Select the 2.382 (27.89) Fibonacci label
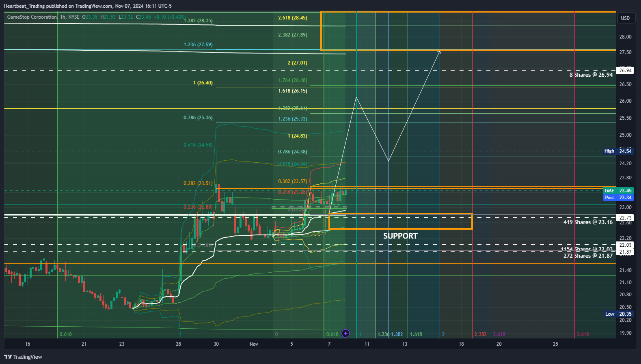This screenshot has width=641, height=364. point(293,35)
